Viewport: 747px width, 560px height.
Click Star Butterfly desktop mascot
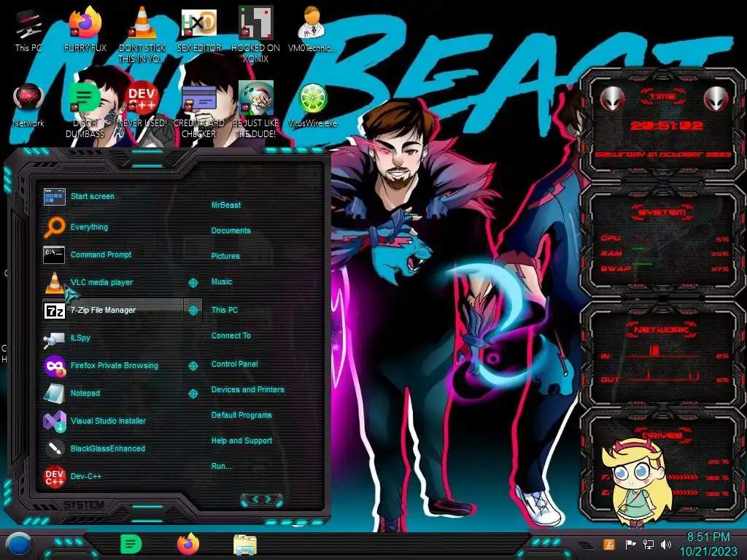click(x=636, y=481)
